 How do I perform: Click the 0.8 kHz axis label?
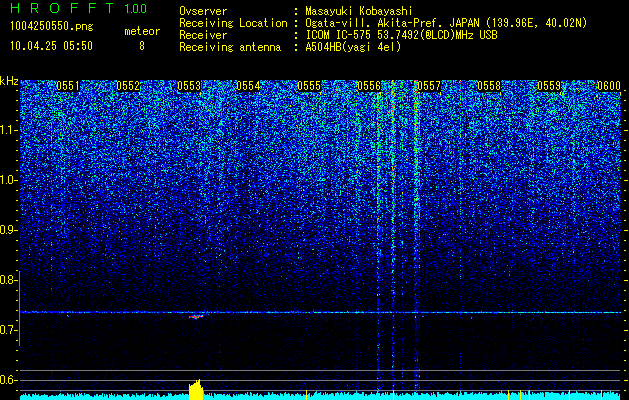click(x=8, y=280)
